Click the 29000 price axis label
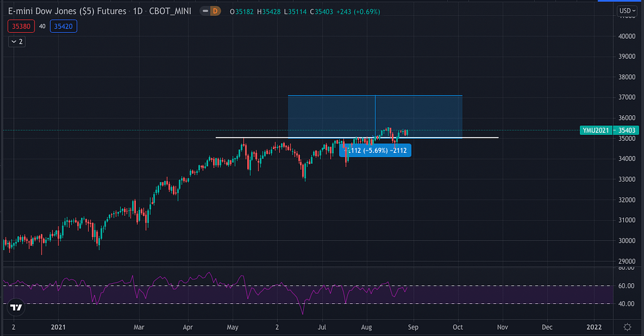Screen dimensions: 644x336 [x=627, y=261]
